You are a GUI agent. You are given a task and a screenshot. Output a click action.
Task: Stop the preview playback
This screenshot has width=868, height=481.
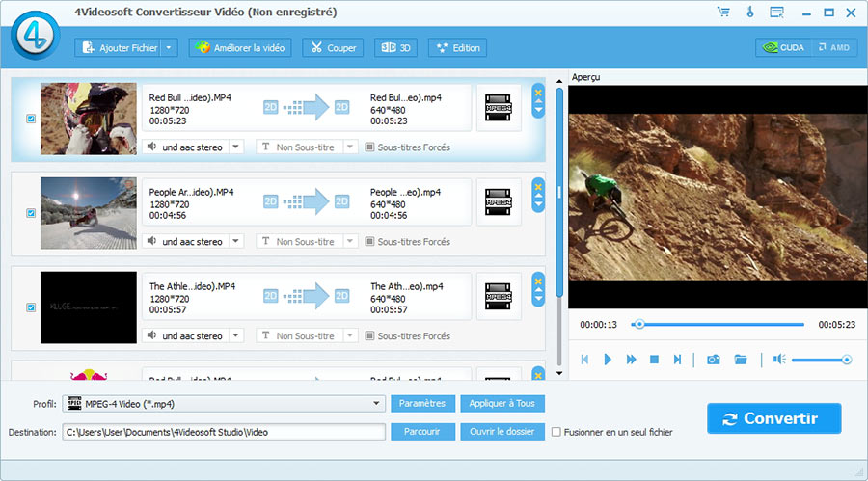click(654, 360)
